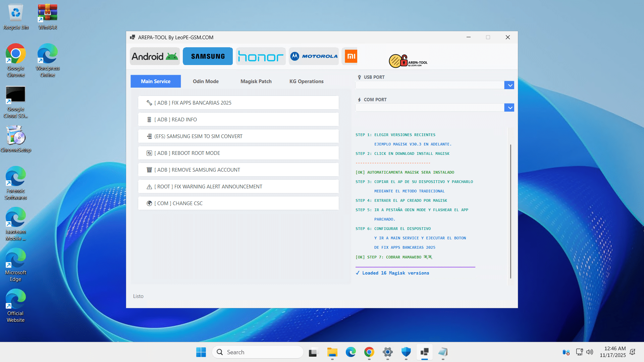Go to the KG Operations tab
The height and width of the screenshot is (362, 644).
[x=306, y=81]
